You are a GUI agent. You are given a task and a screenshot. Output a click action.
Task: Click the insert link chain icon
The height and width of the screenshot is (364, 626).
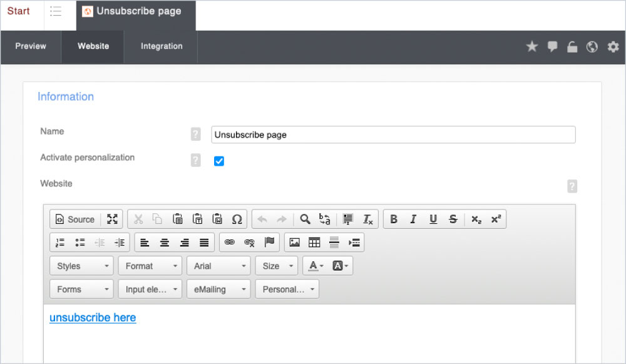click(230, 243)
